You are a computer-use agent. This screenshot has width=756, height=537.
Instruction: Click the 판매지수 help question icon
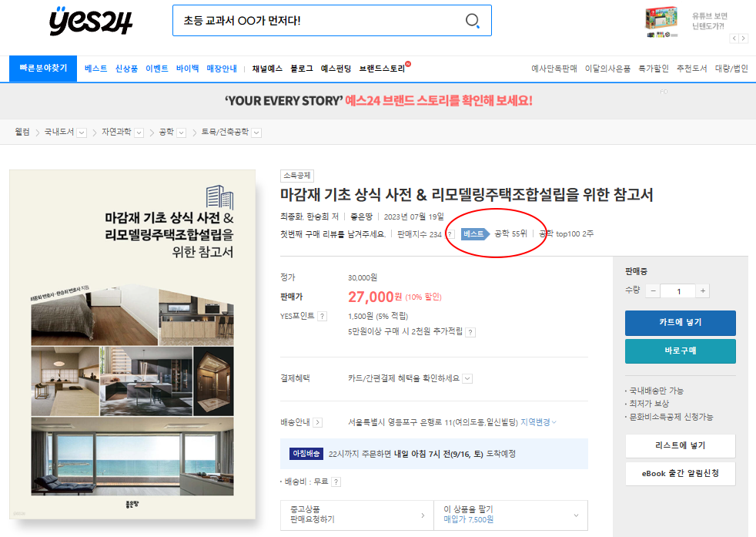tap(450, 234)
